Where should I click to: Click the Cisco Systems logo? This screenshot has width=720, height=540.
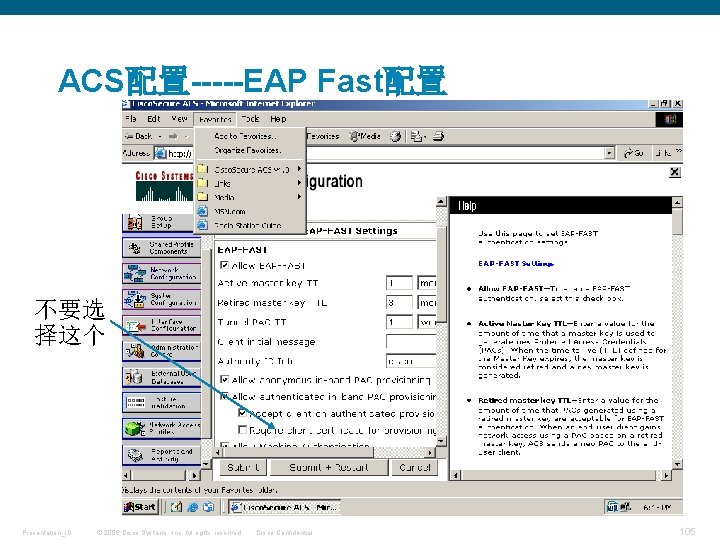coord(164,186)
